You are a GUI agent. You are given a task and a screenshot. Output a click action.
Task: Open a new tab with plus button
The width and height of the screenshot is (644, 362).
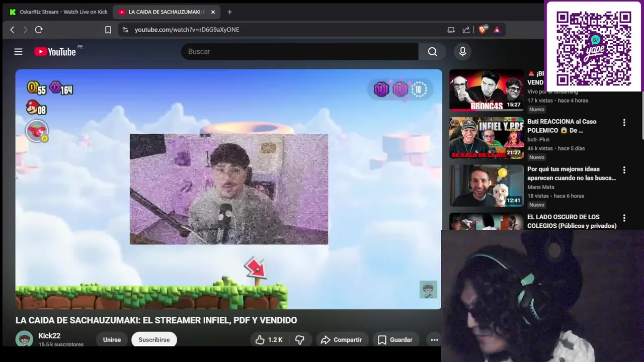pos(229,12)
